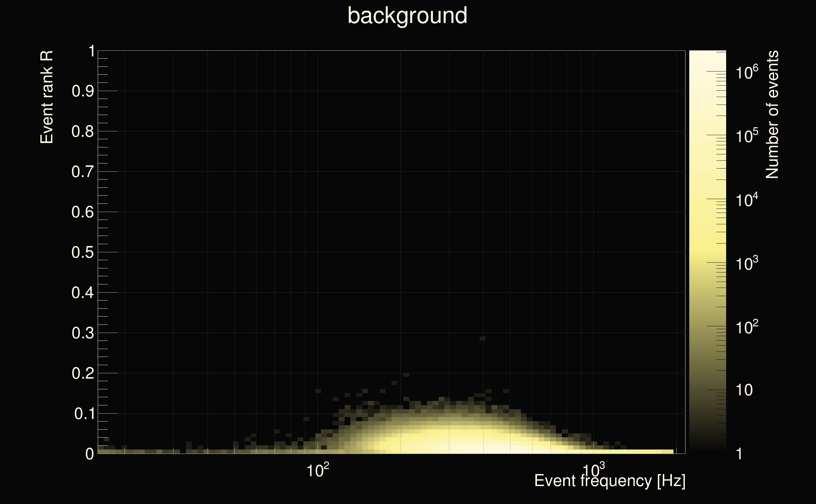Click the 0.9 tick label on y-axis
This screenshot has width=816, height=504.
[82, 91]
